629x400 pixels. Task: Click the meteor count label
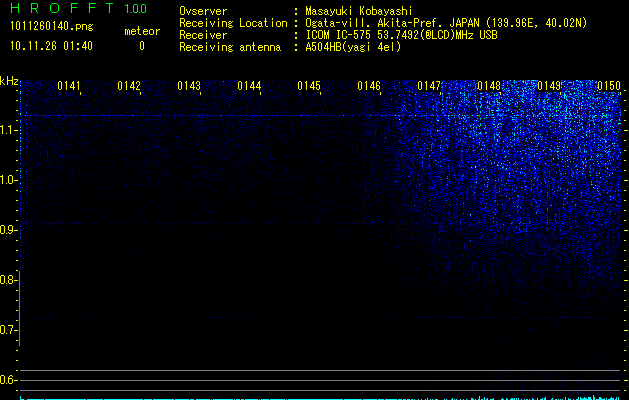142,31
